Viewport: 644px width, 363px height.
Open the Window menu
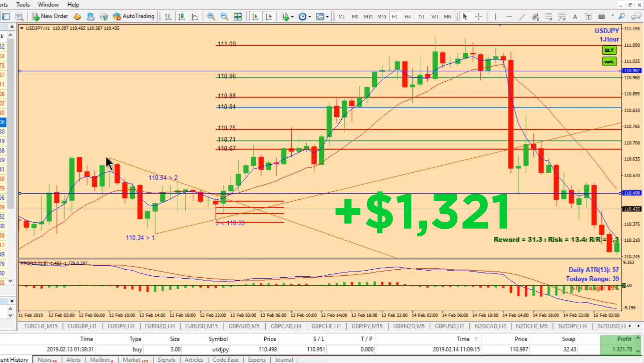pos(48,5)
